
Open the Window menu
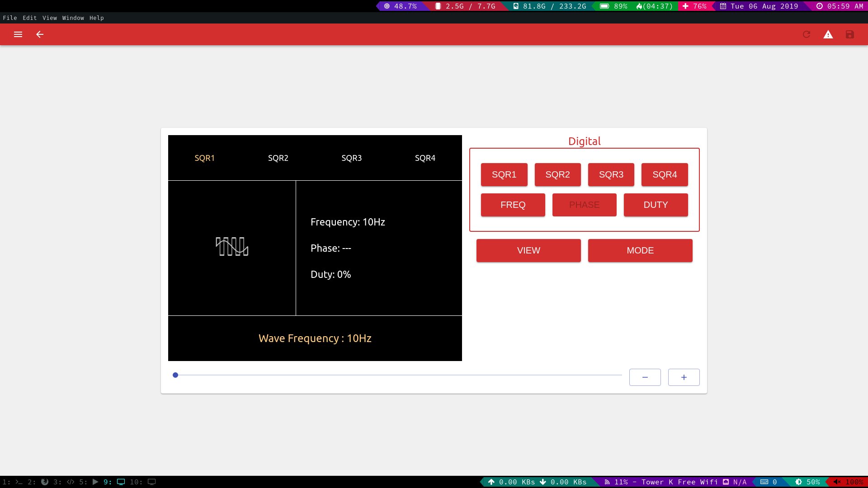[x=73, y=18]
